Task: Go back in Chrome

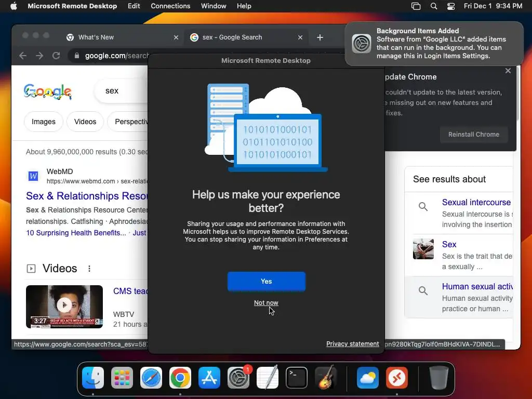Action: tap(23, 56)
